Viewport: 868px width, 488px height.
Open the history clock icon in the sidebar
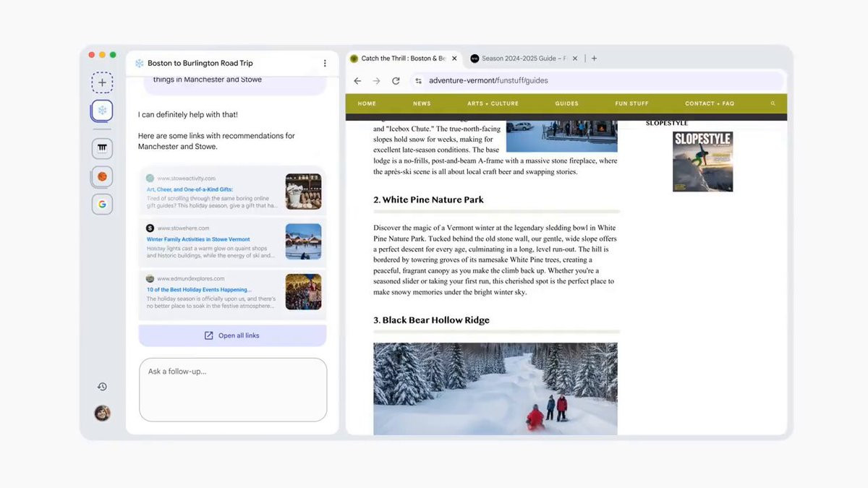click(x=102, y=387)
